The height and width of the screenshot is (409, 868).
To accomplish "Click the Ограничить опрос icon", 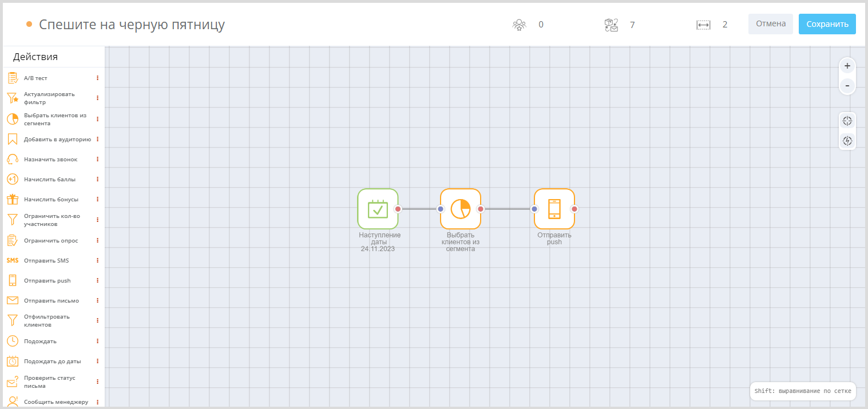I will coord(13,240).
